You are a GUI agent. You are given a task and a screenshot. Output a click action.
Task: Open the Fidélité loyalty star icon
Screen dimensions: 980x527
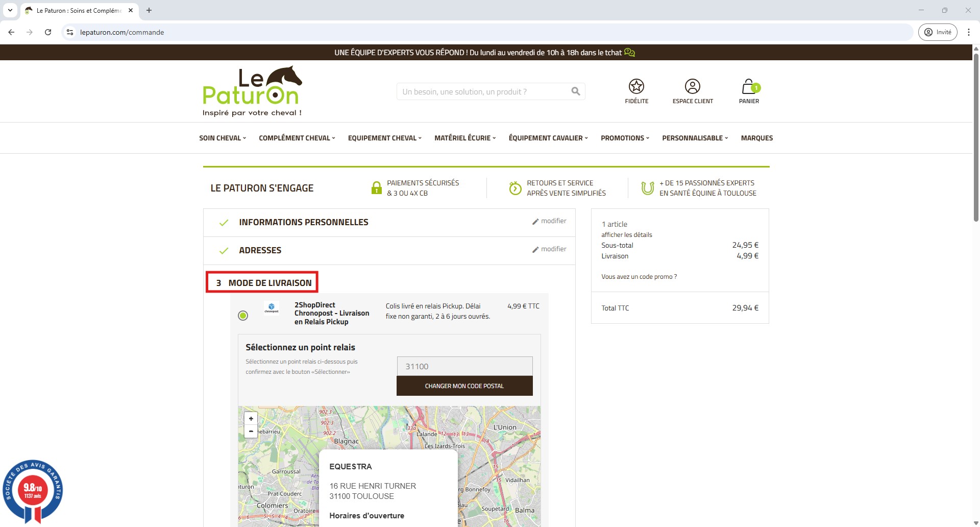(636, 87)
